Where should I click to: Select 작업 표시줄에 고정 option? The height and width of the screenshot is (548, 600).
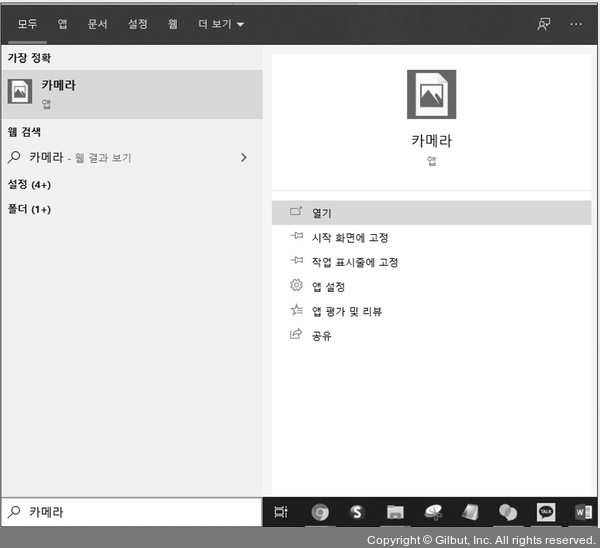354,262
